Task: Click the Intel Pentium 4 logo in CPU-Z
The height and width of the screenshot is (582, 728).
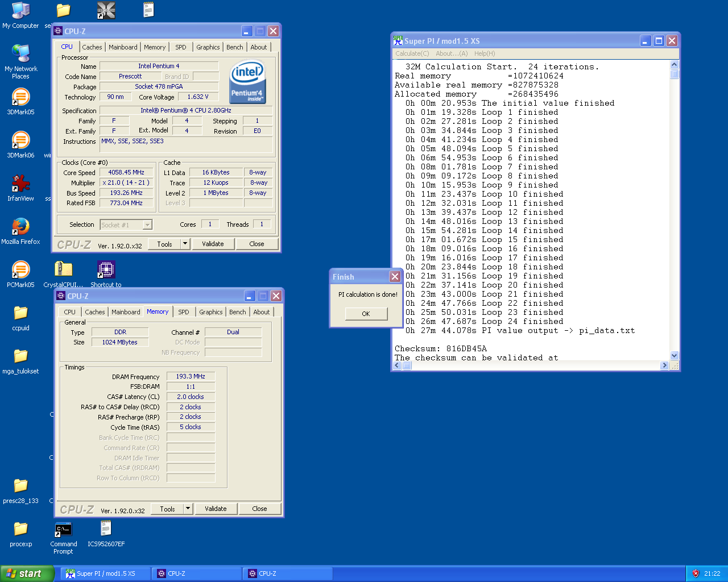Action: (x=247, y=83)
